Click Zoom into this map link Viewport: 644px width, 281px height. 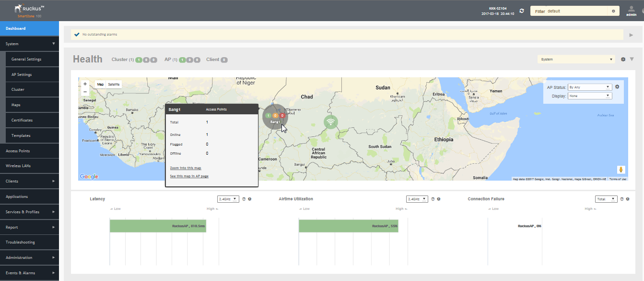tap(186, 168)
